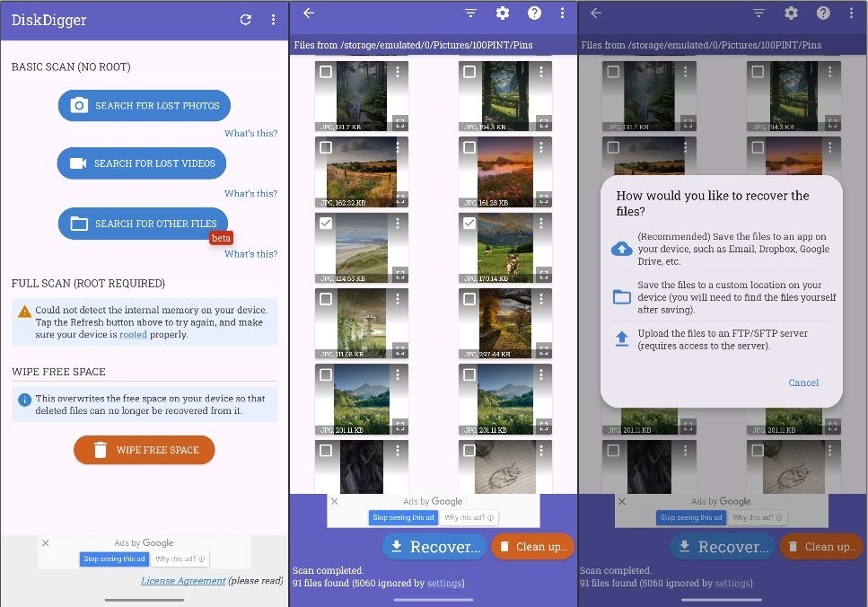Tap the 111.08 KB fountain photo thumbnail
The width and height of the screenshot is (868, 607).
[x=359, y=323]
